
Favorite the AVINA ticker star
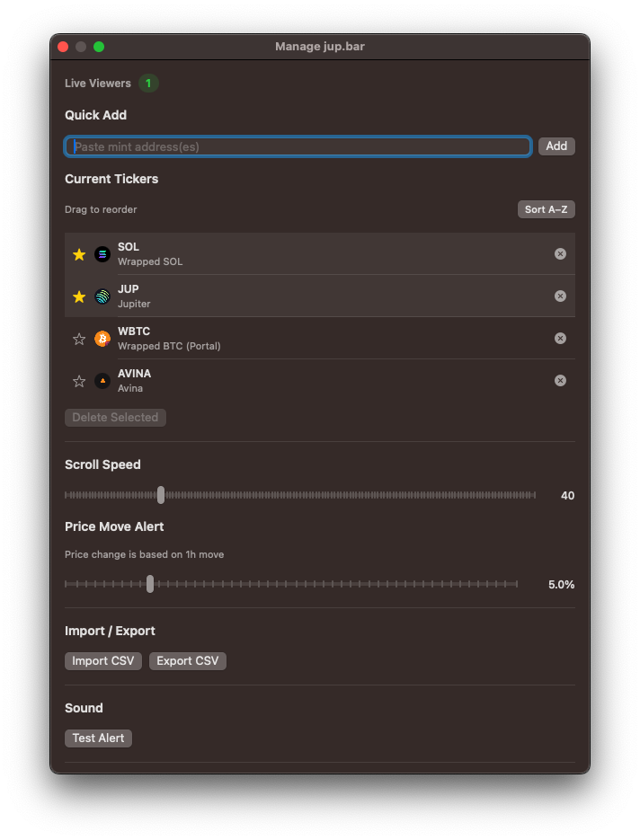coord(78,380)
